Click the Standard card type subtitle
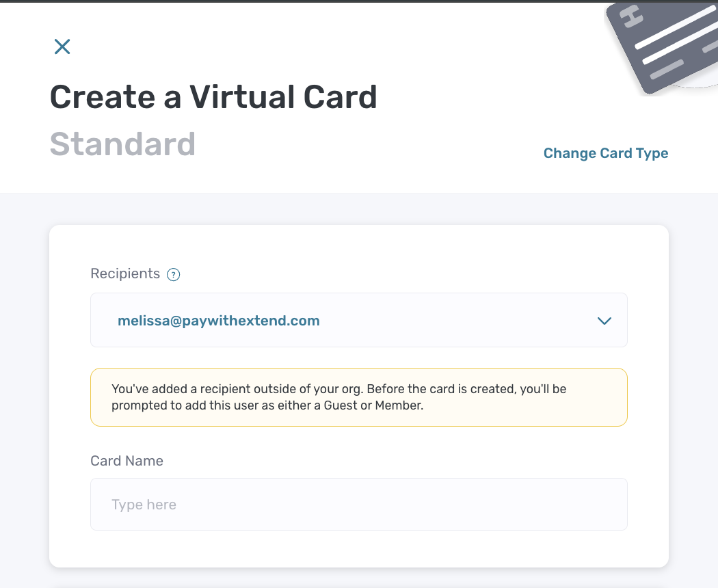Viewport: 718px width, 588px height. tap(122, 144)
